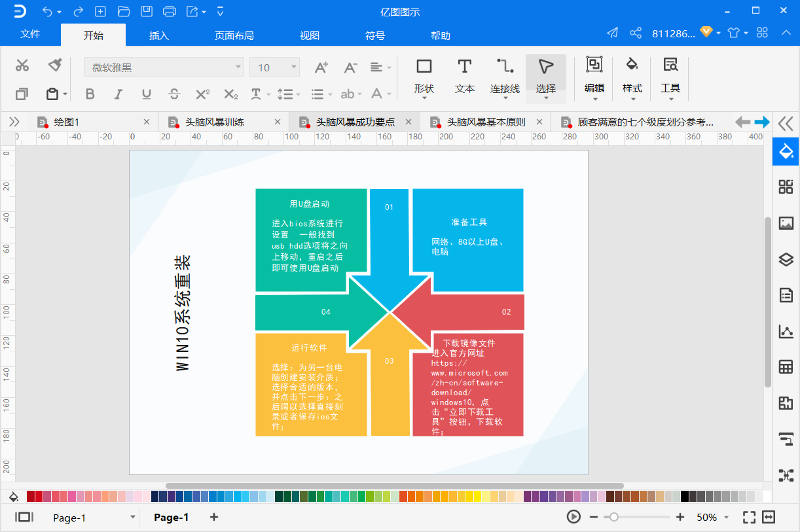Click the Format Painter brush icon
The image size is (800, 532).
55,65
